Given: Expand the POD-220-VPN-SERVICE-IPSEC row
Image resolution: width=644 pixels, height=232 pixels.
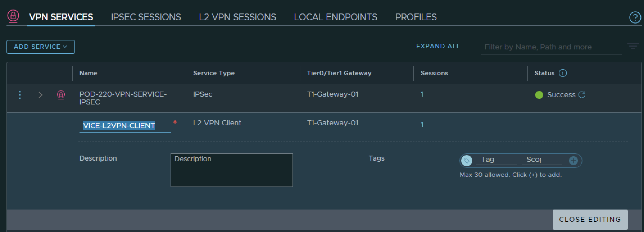Looking at the screenshot, I should (40, 95).
